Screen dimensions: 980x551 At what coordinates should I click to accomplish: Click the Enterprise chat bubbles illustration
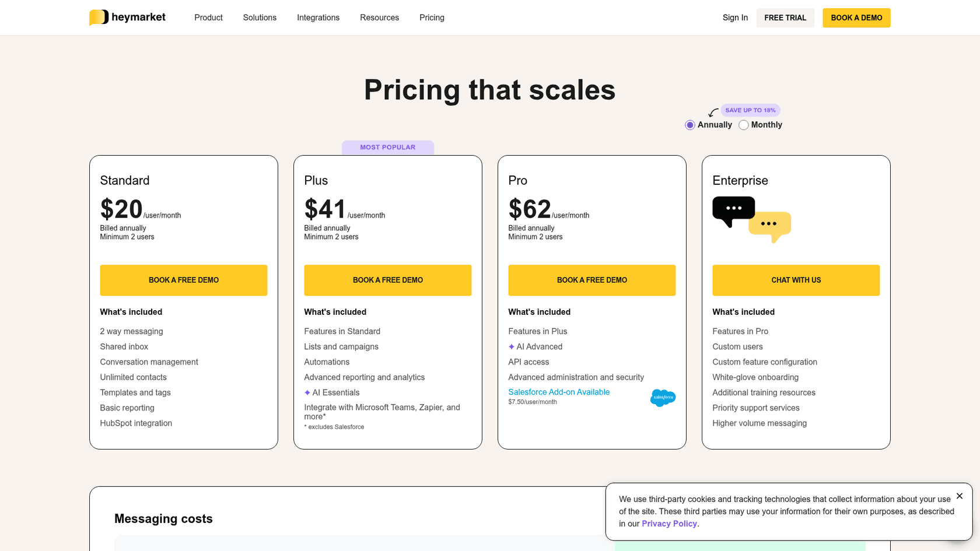coord(751,220)
